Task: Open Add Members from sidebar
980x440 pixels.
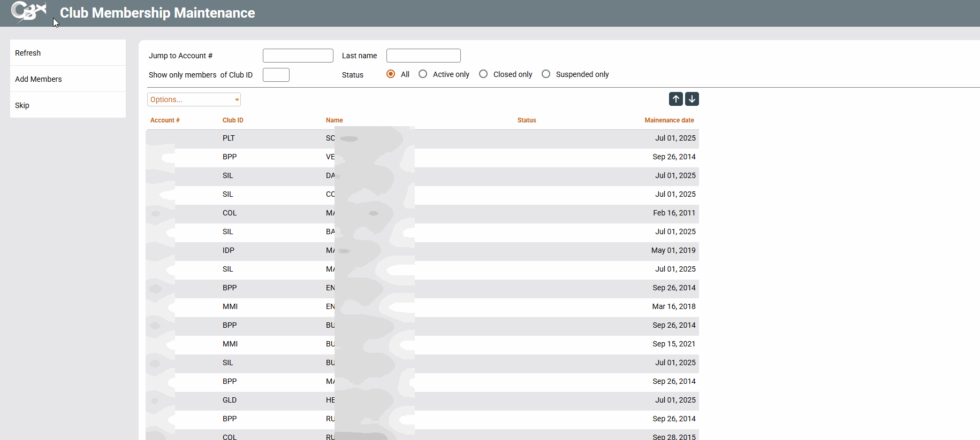Action: click(39, 79)
